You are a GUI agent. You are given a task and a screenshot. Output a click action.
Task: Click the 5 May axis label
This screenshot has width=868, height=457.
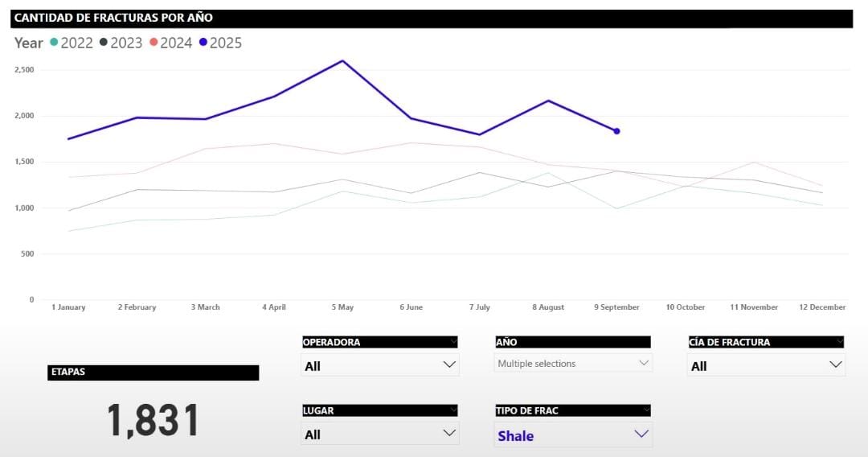tap(342, 307)
